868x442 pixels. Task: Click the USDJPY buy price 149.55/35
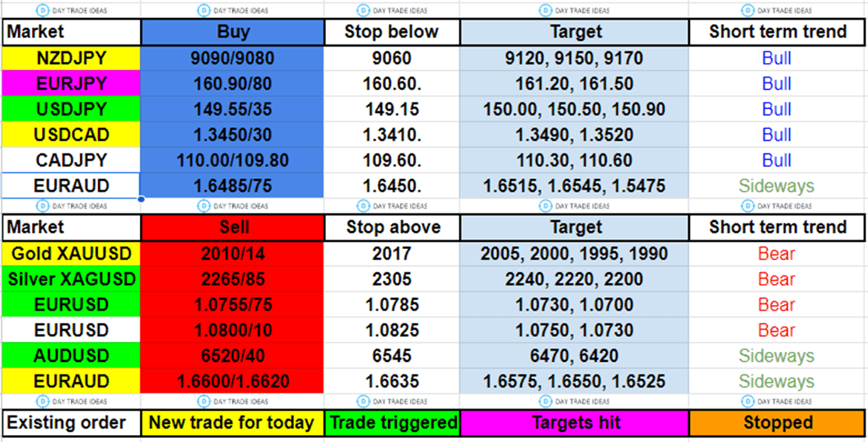pos(232,109)
